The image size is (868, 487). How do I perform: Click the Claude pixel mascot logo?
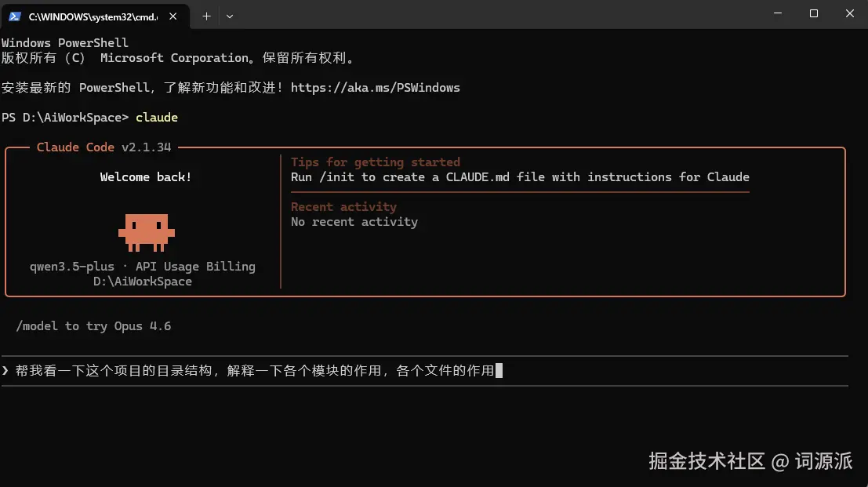point(146,232)
